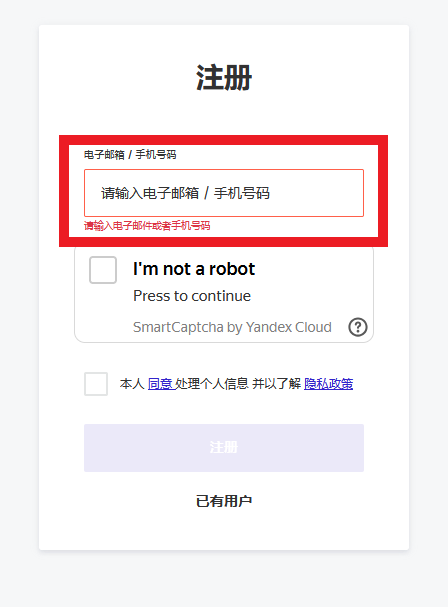Image resolution: width=448 pixels, height=607 pixels.
Task: Select the red error message 请输入电子邮件或者手机号码
Action: coord(147,225)
